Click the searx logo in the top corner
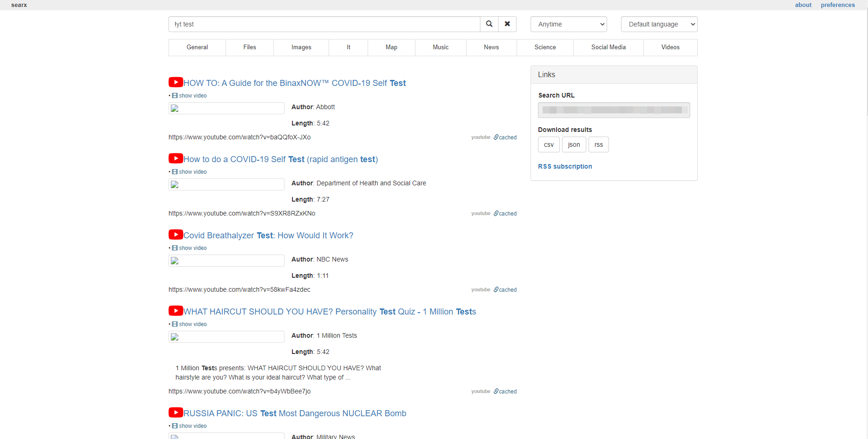This screenshot has width=868, height=439. 19,5
